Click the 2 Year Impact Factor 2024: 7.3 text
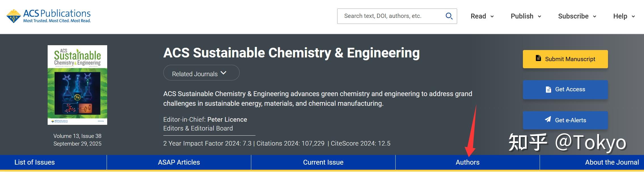The image size is (644, 172). pos(207,143)
